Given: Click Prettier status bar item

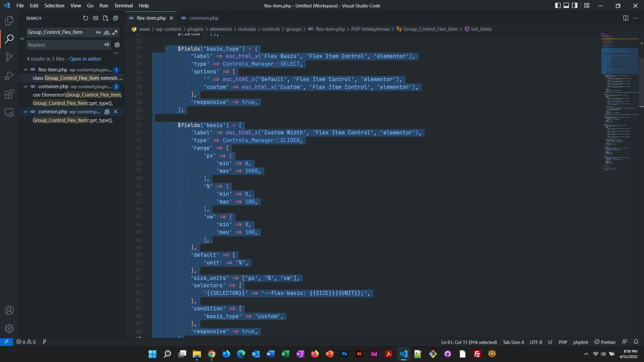Looking at the screenshot, I should (605, 342).
